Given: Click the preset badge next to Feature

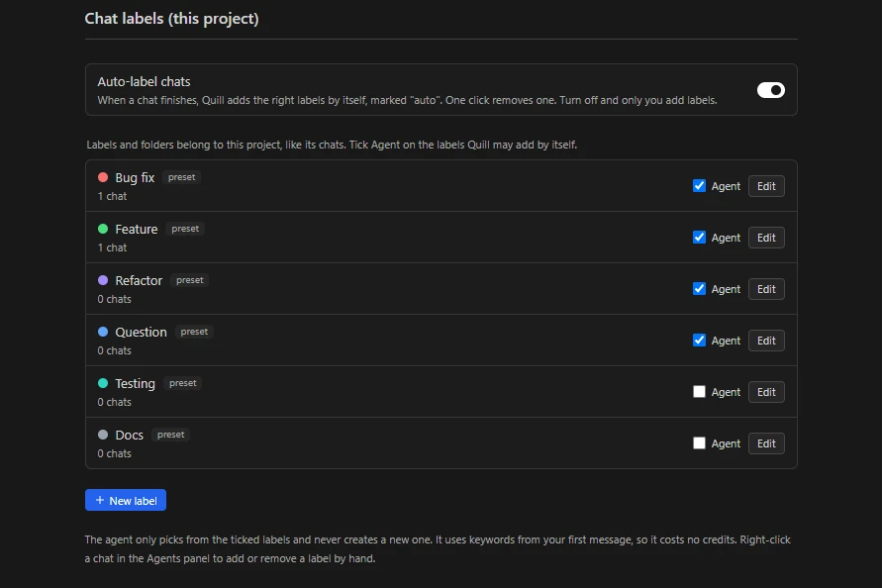Looking at the screenshot, I should (185, 229).
